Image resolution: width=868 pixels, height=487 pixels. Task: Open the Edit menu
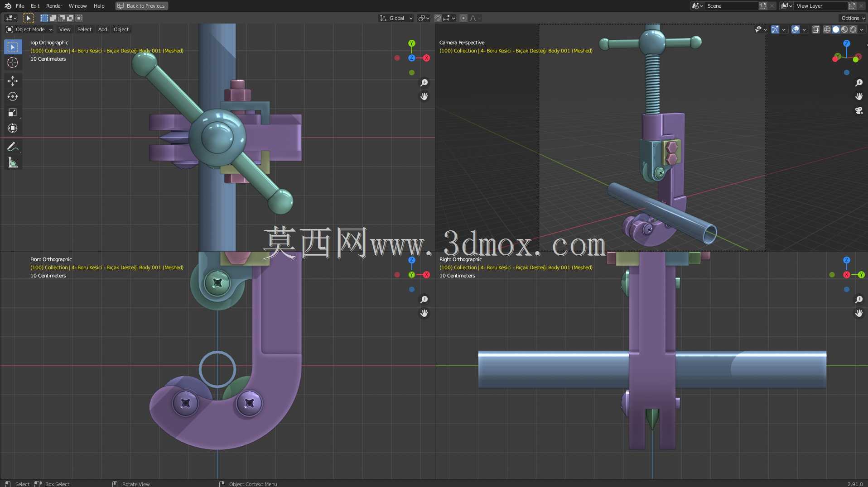pos(35,6)
